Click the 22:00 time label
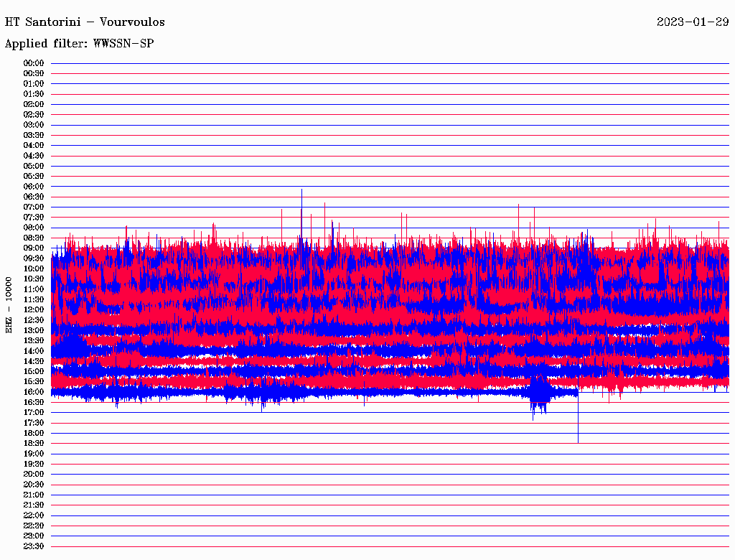This screenshot has height=560, width=735. (x=34, y=515)
